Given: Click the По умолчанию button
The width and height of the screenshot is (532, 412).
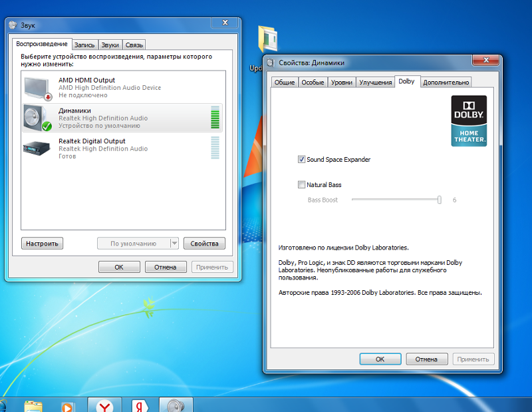Looking at the screenshot, I should pos(134,243).
